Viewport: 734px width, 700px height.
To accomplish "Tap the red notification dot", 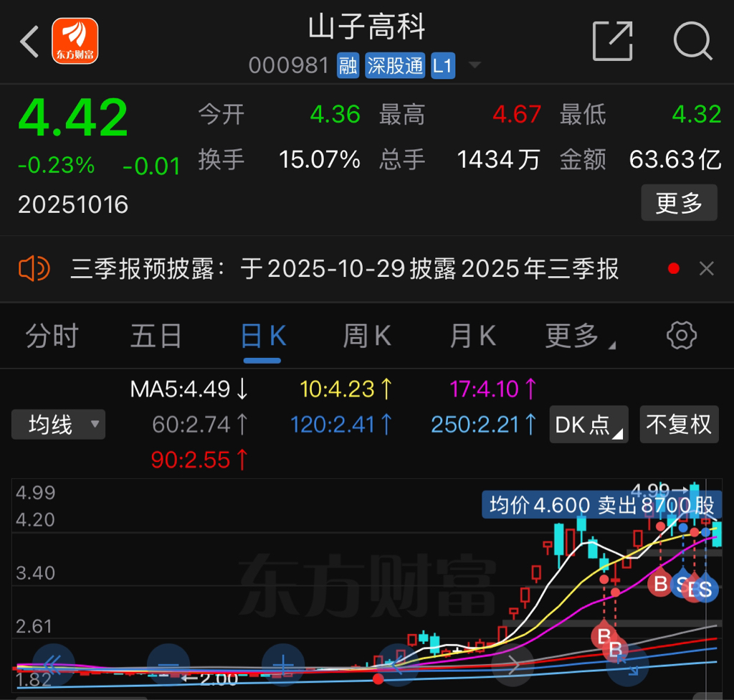I will [674, 268].
